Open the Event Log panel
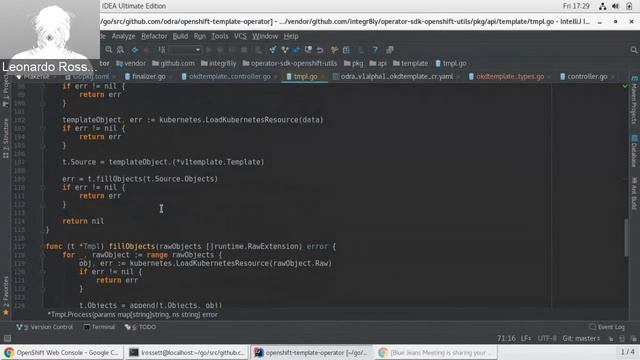The height and width of the screenshot is (360, 640). 607,327
